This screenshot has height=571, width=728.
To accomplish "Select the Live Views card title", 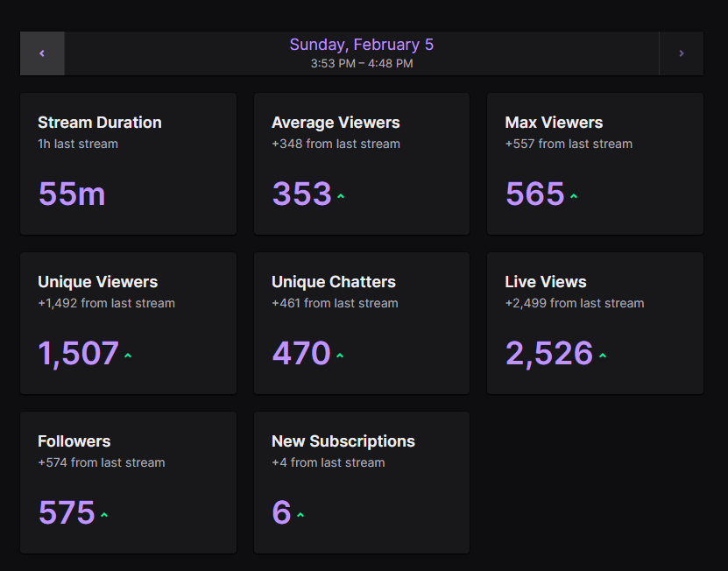I will click(x=546, y=282).
